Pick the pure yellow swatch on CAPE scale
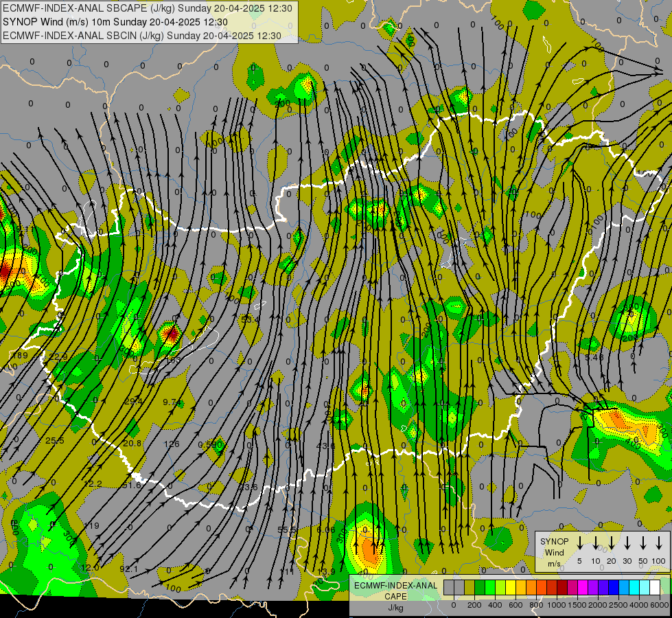This screenshot has width=672, height=618. [x=511, y=587]
